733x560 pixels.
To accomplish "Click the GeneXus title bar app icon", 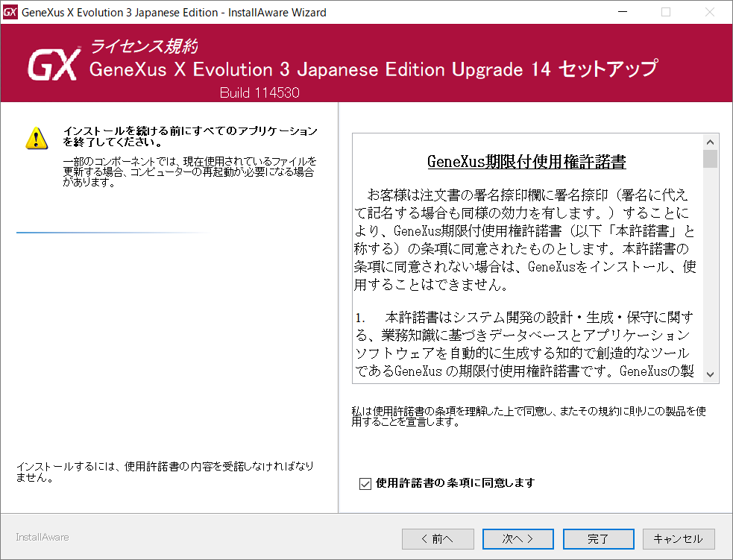I will click(x=10, y=12).
